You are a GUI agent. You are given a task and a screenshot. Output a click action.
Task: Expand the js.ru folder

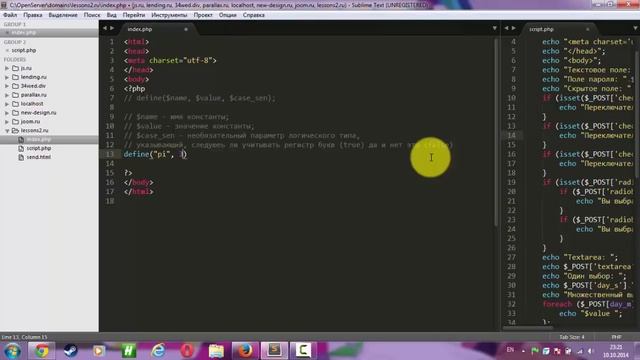tap(7, 68)
